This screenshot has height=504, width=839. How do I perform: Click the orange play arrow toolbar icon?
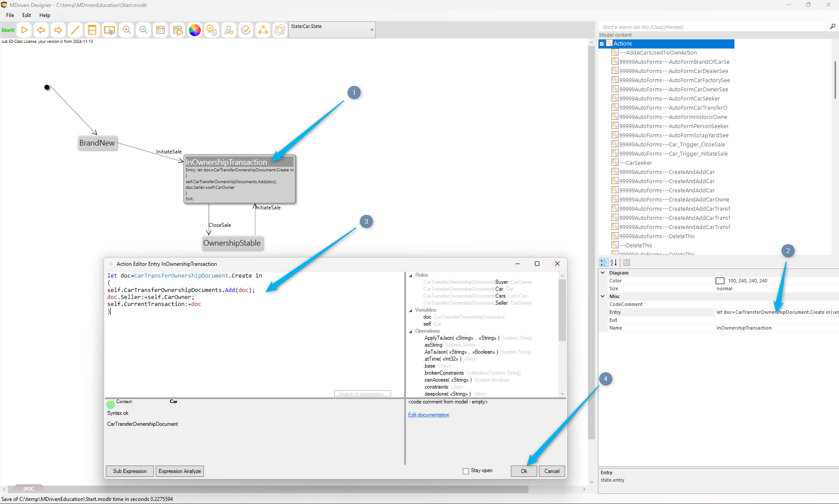point(24,30)
